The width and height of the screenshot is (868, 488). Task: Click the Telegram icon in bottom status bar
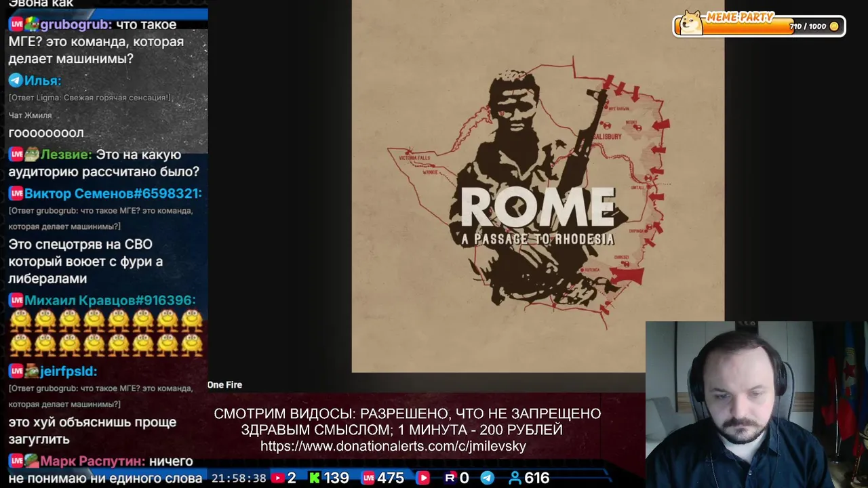pyautogui.click(x=488, y=478)
